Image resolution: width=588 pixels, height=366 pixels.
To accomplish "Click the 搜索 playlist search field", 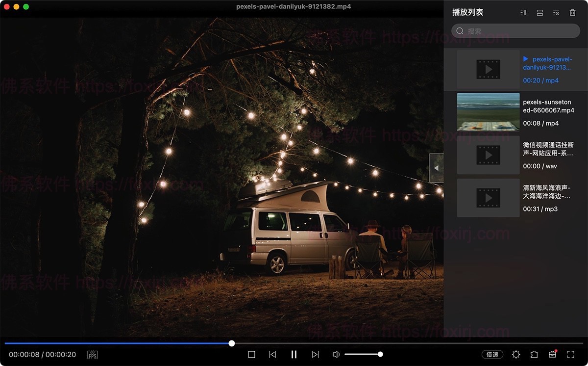I will [515, 31].
